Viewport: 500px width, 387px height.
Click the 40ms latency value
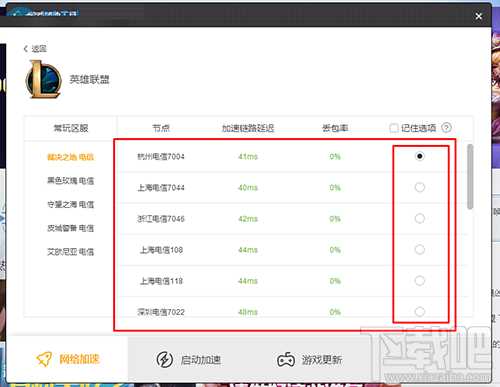click(x=248, y=188)
